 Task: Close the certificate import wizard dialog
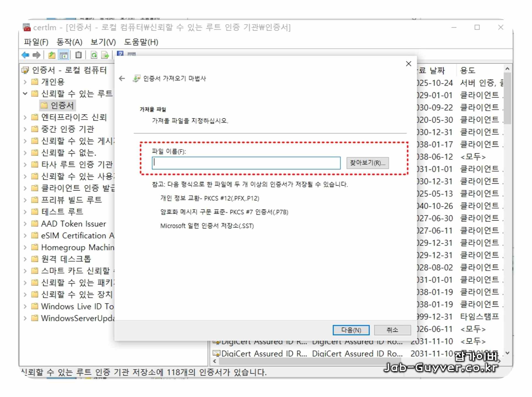(409, 64)
